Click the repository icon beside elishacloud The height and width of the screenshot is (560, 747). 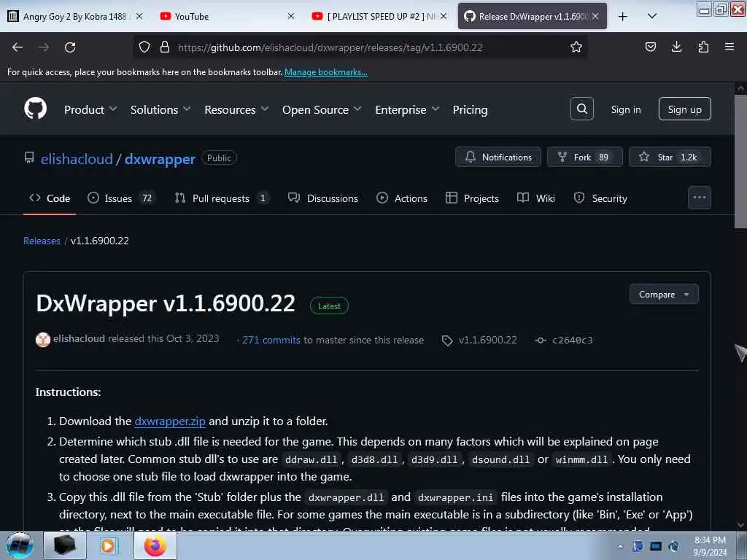pos(29,157)
